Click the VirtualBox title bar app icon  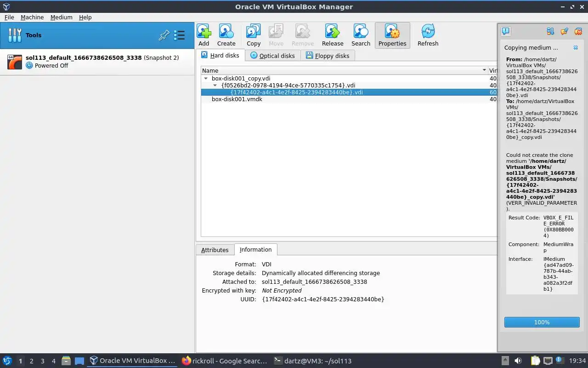point(6,6)
